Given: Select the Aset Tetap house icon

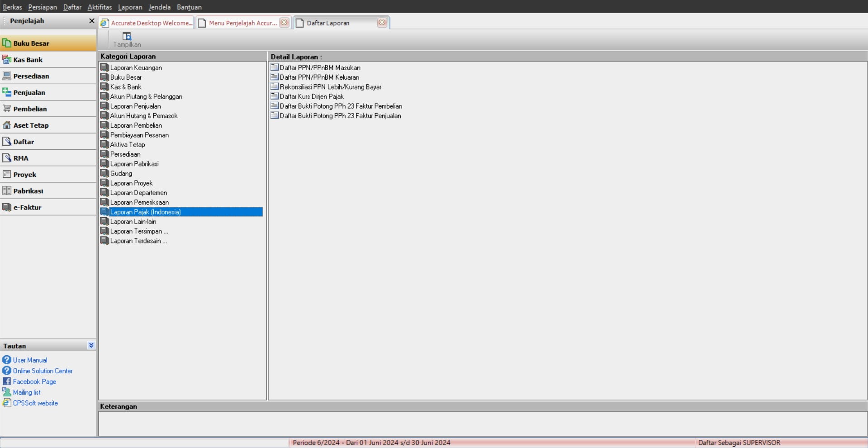Looking at the screenshot, I should 7,125.
